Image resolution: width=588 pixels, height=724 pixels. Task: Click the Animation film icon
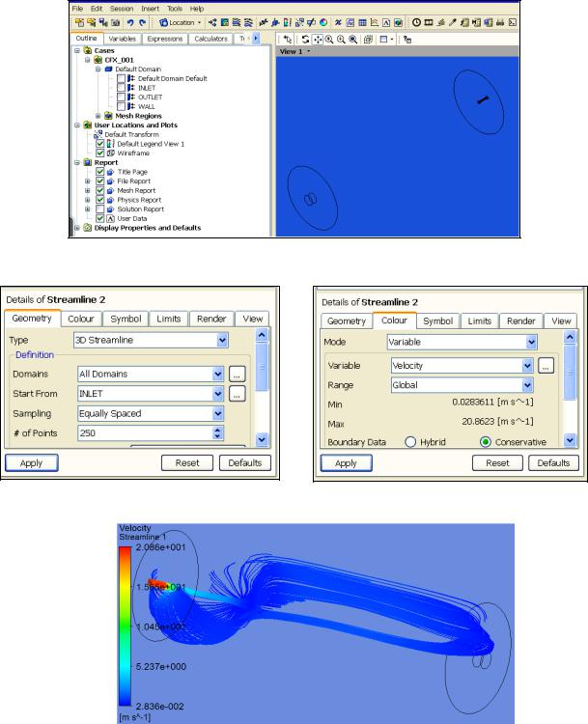(x=429, y=22)
